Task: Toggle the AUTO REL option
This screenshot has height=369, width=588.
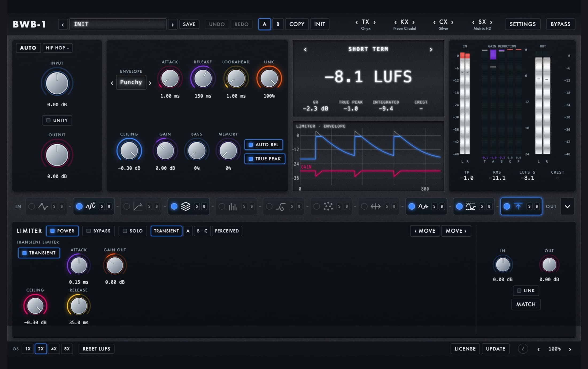Action: [264, 145]
